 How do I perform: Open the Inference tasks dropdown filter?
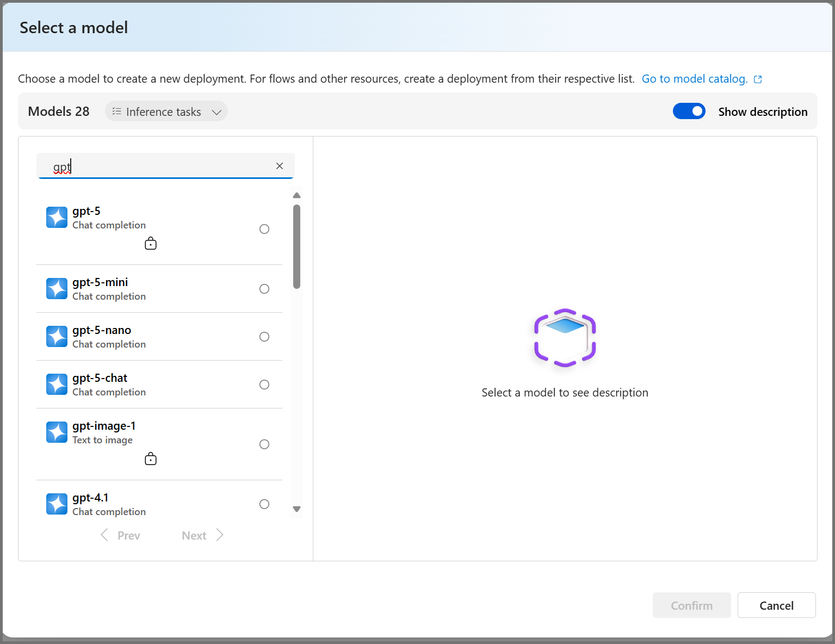coord(166,112)
